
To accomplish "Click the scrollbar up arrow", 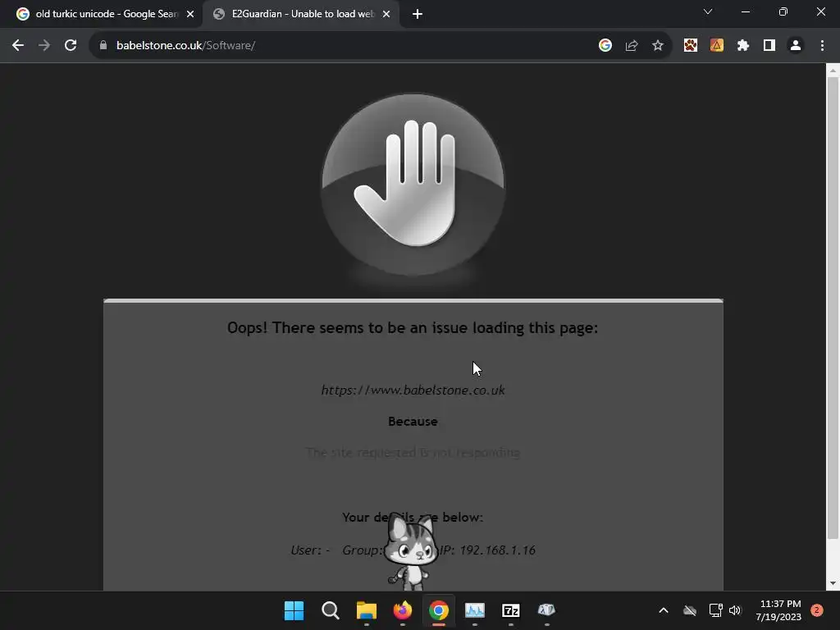I will (833, 71).
